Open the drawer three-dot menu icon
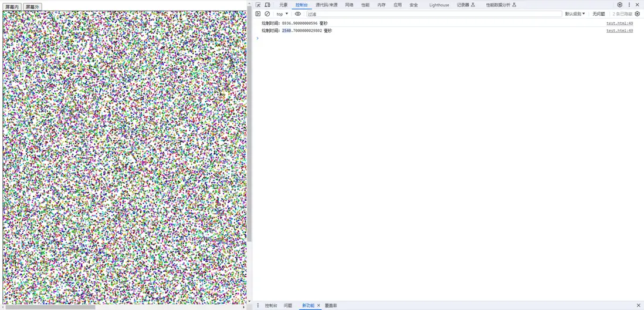 tap(258, 305)
